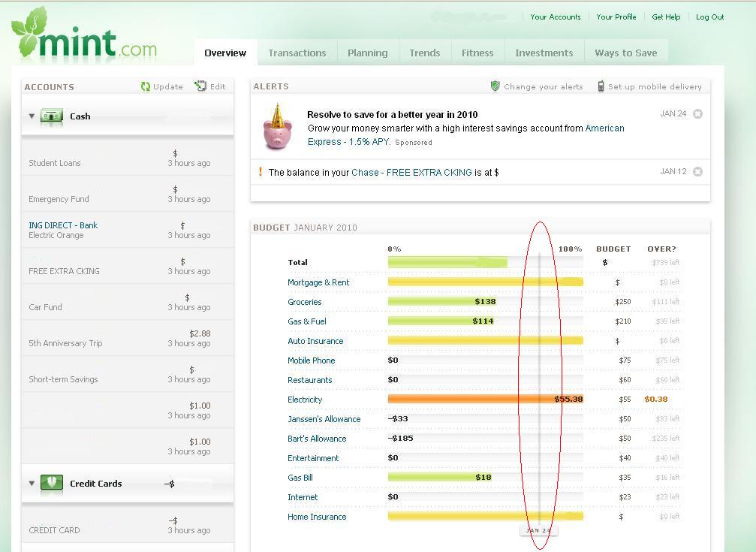The height and width of the screenshot is (552, 756).
Task: Select the FREE EXTRA CKING account row
Action: (128, 267)
